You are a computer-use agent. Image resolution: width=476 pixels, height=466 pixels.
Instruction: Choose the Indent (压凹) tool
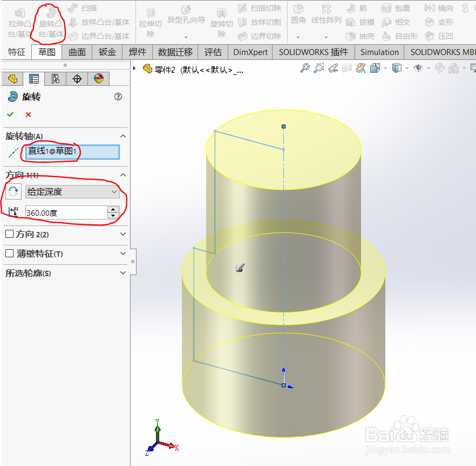point(439,36)
